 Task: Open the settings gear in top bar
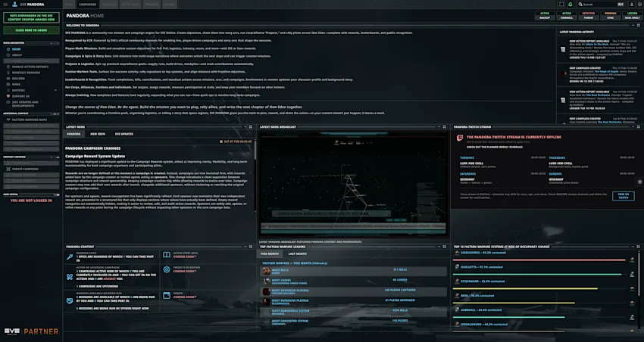click(640, 5)
